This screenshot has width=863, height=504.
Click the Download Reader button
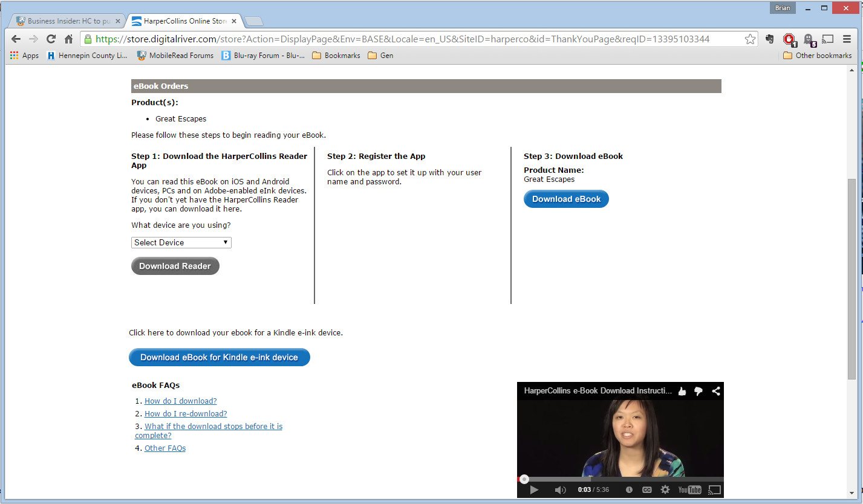pos(175,266)
